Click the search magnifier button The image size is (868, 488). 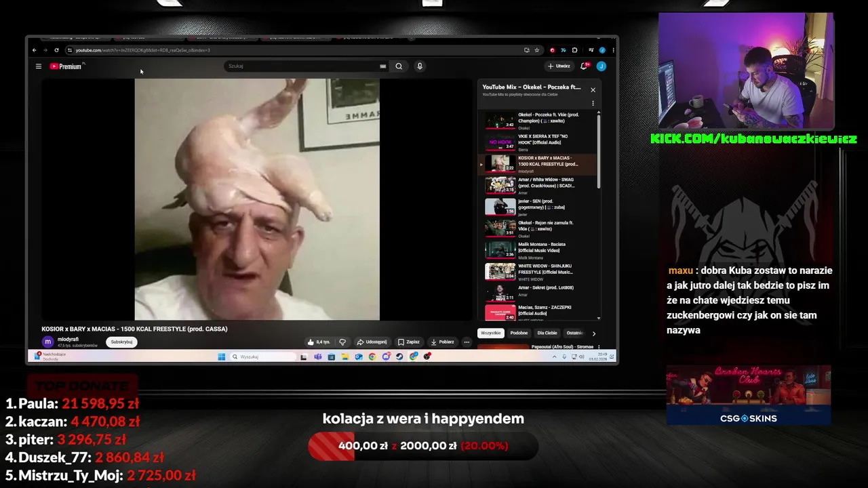399,66
